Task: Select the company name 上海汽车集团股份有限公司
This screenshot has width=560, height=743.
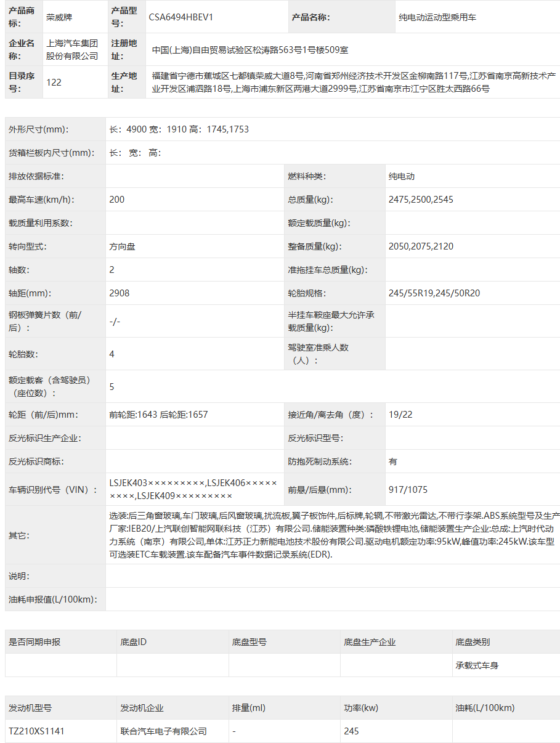Action: click(73, 50)
